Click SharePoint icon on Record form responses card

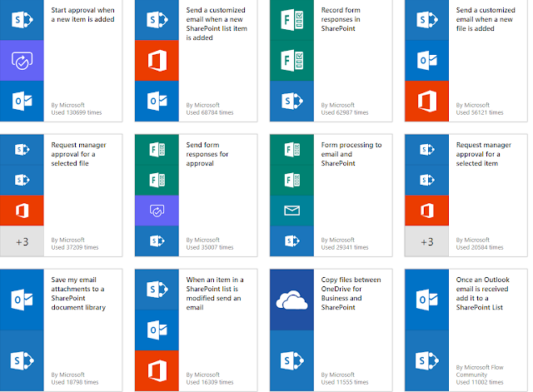tap(291, 101)
